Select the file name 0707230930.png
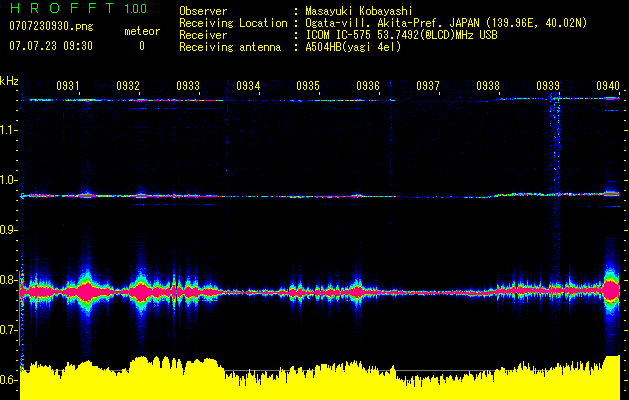This screenshot has width=629, height=400. coord(51,26)
